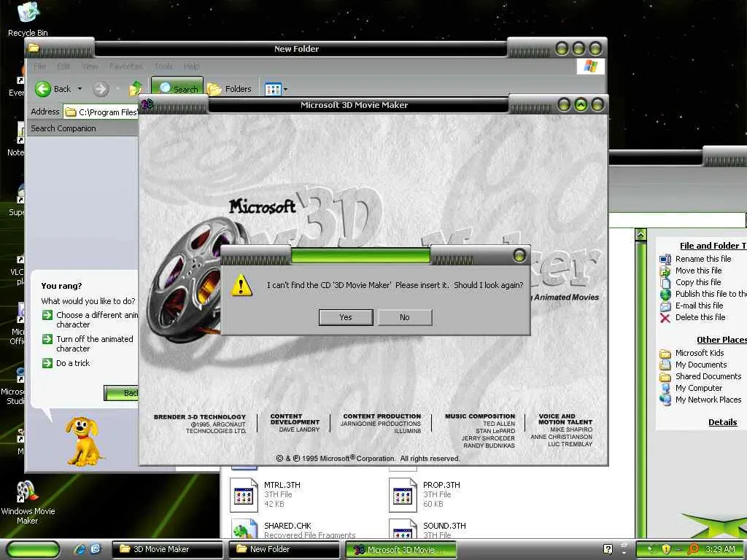Open the Recycle Bin desktop icon
The width and height of the screenshot is (747, 560).
(28, 19)
